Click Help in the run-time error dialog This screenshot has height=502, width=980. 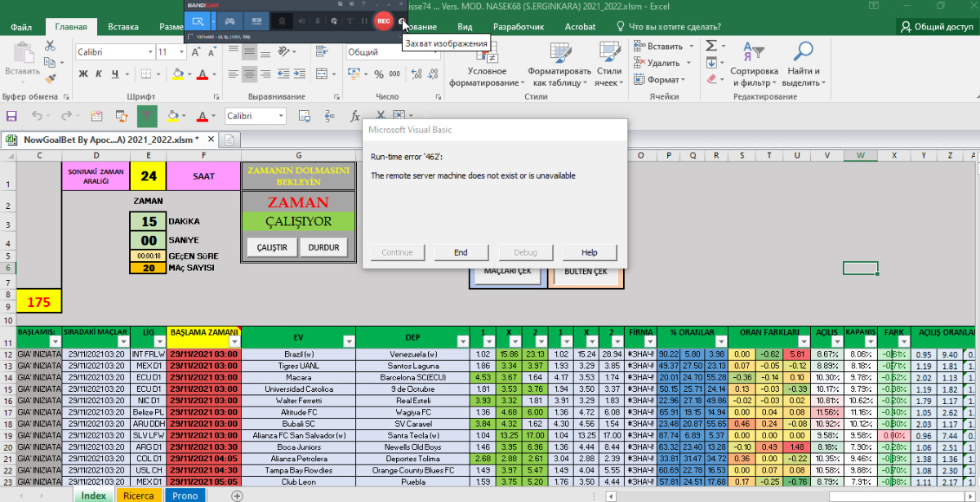590,252
